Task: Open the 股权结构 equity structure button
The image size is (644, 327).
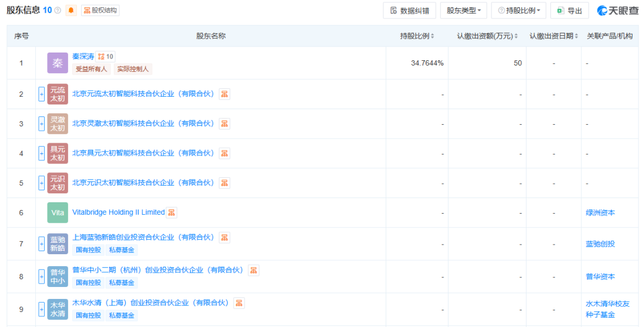Action: [x=101, y=10]
